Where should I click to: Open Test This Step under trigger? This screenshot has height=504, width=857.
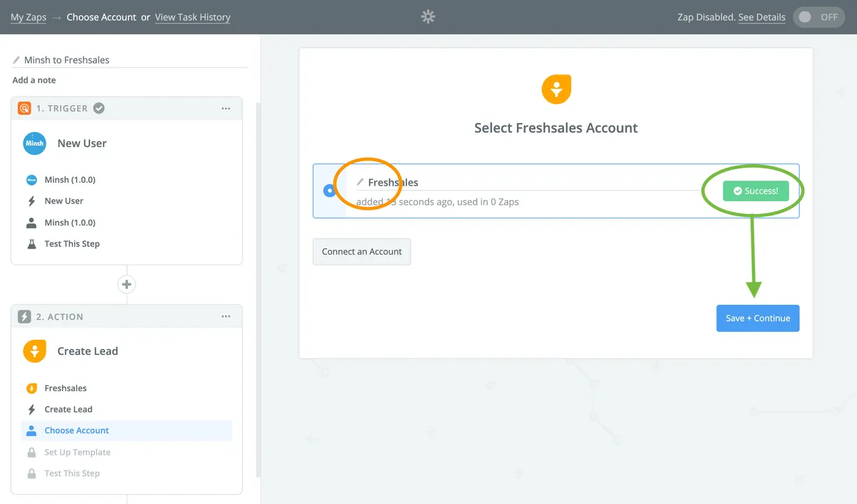coord(71,243)
